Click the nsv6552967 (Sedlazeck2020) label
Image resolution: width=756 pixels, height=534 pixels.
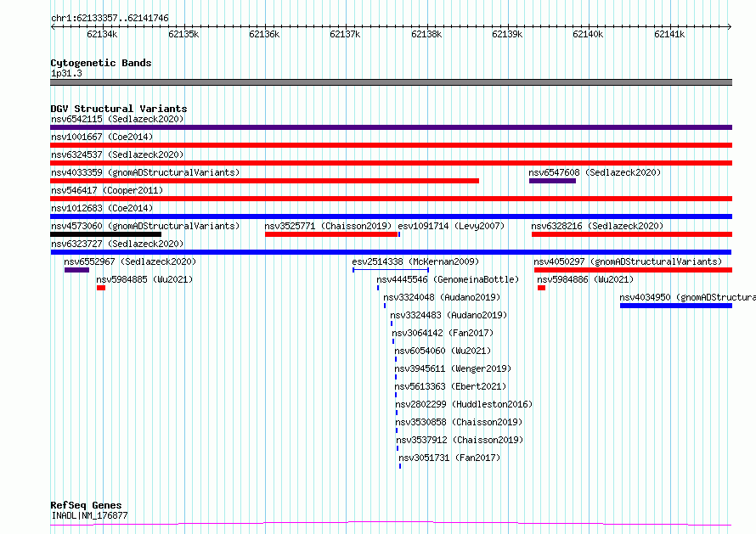(130, 261)
